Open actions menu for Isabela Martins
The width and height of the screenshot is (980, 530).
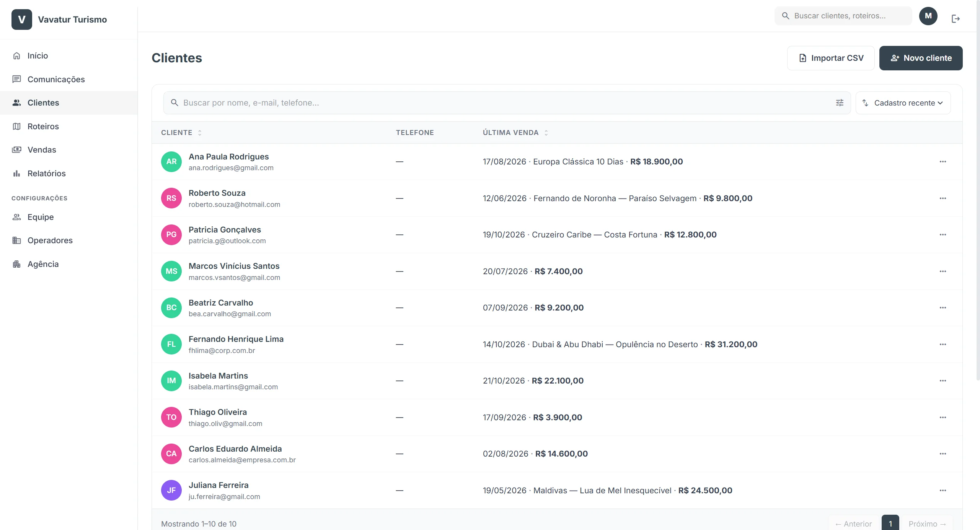(942, 381)
